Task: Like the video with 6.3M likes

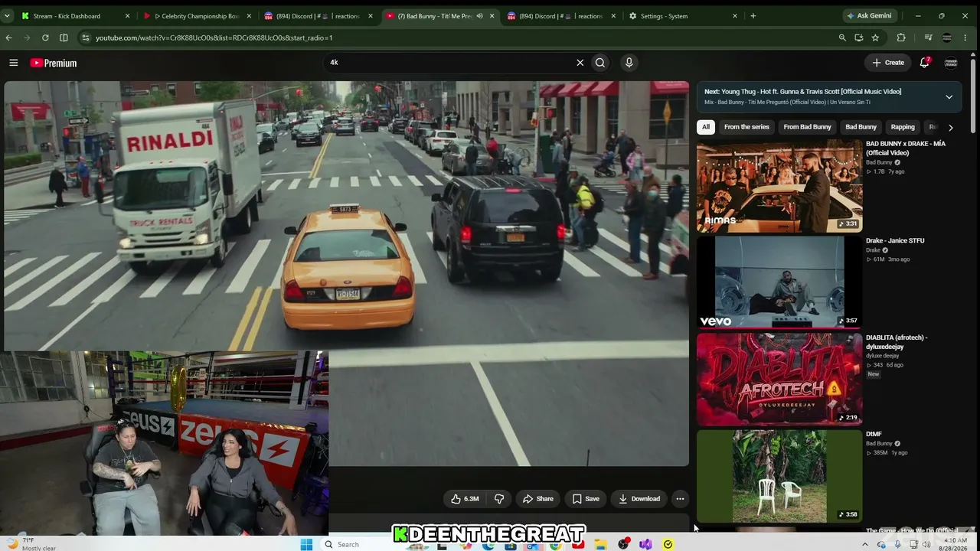Action: tap(465, 499)
